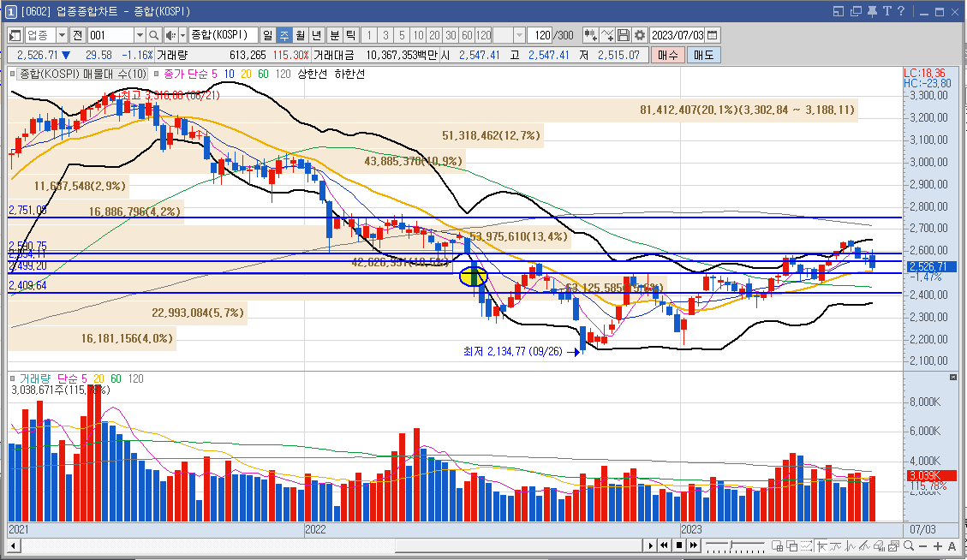Viewport: 967px width, 560px height.
Task: Close the volume pane with x button
Action: pyautogui.click(x=952, y=377)
